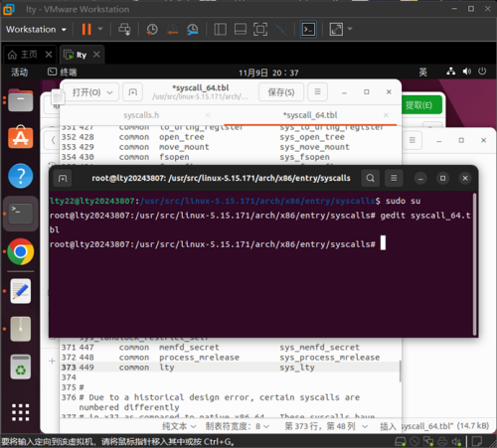Close the *syscall_64.tbl tab
This screenshot has width=497, height=448.
[x=386, y=115]
